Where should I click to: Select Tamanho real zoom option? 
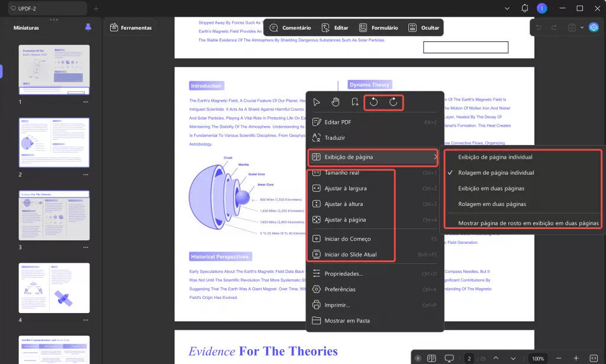(x=375, y=173)
